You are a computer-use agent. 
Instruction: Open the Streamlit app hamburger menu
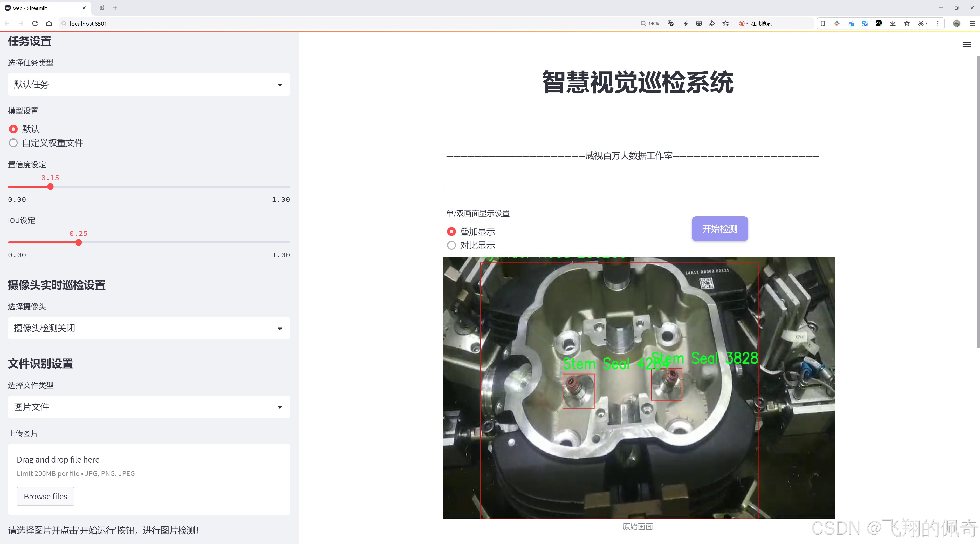point(967,45)
